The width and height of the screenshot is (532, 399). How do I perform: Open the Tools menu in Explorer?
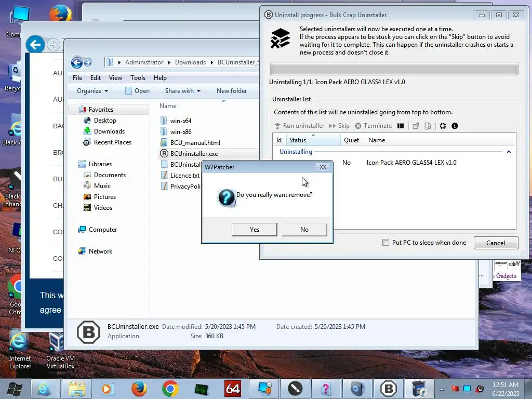138,78
